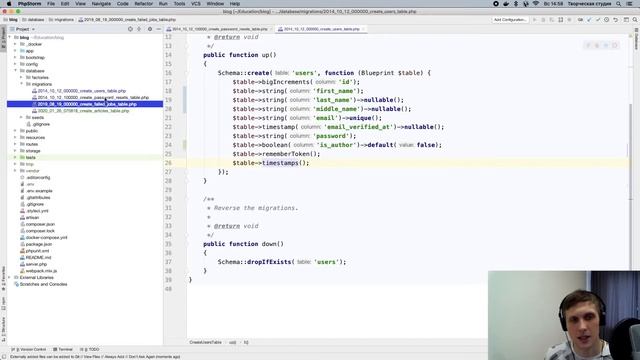Click the revert/rollback arrow icon
The width and height of the screenshot is (640, 360).
(616, 20)
